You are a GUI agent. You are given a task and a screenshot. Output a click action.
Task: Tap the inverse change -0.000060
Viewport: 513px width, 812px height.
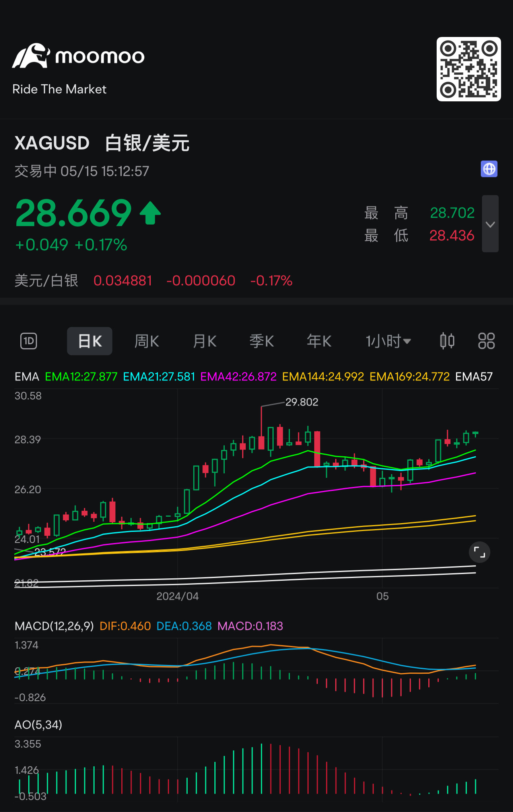click(201, 281)
